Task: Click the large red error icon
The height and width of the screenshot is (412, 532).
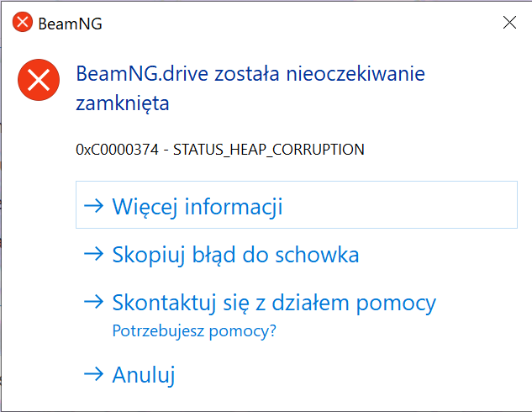Action: pos(39,82)
